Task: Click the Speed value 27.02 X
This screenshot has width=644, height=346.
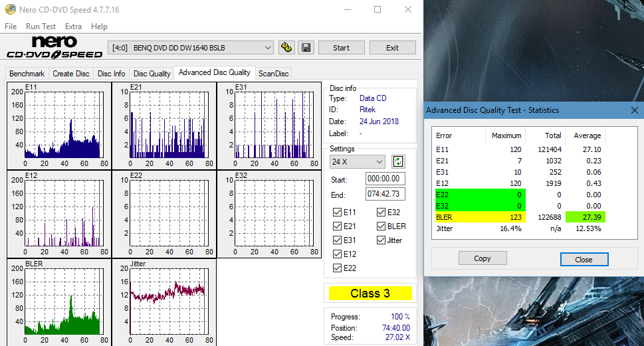Action: coord(397,337)
